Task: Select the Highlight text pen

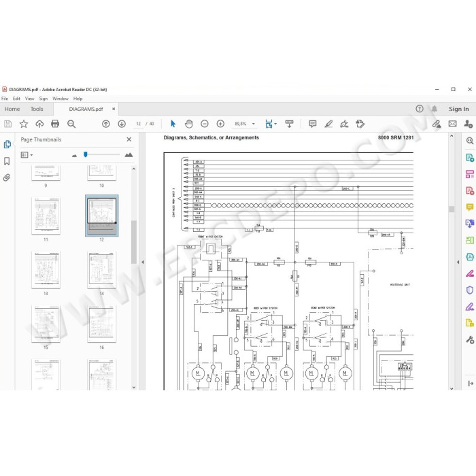Action: (328, 124)
